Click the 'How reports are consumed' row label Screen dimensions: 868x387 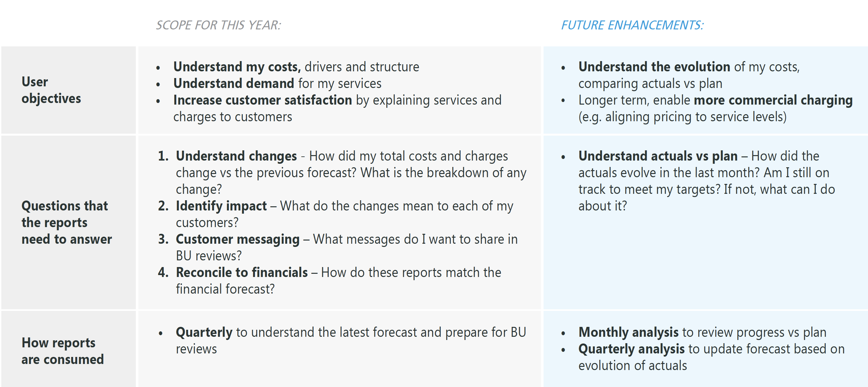pyautogui.click(x=62, y=351)
